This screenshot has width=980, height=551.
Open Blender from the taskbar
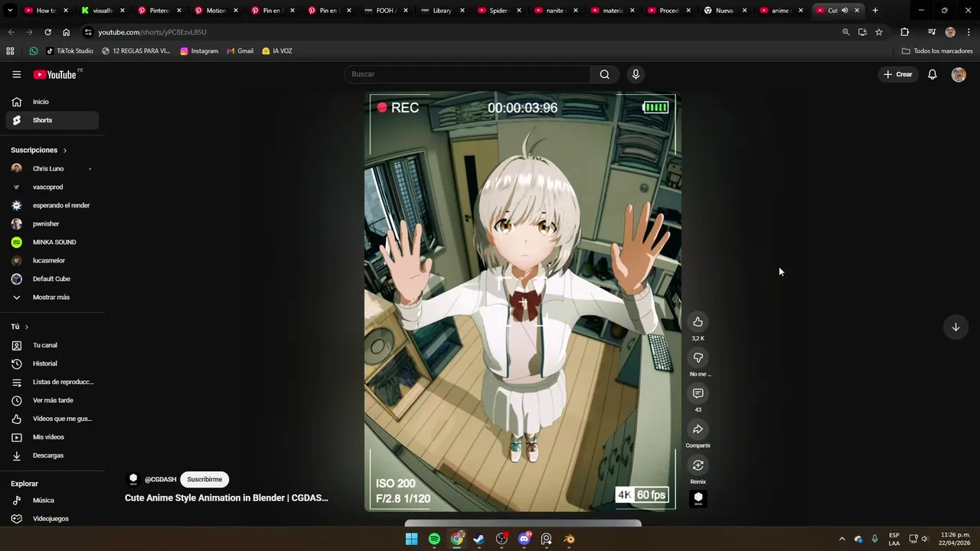(x=569, y=539)
